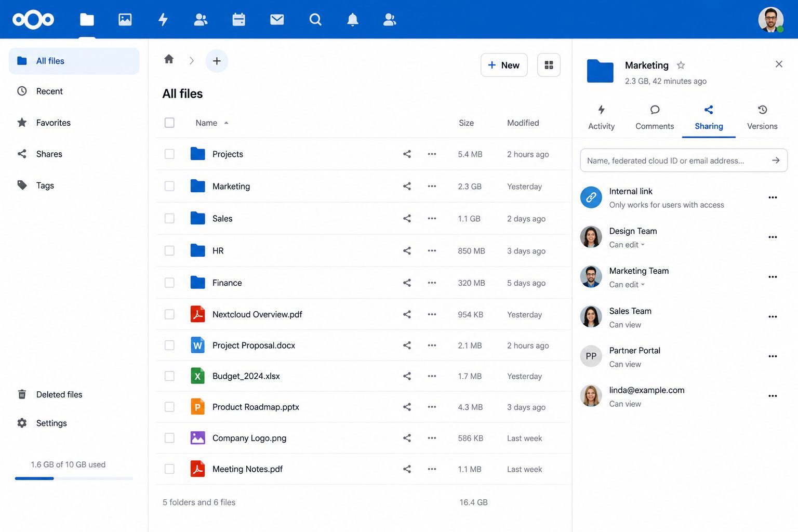Select Nextcloud Overview.pdf checkbox

169,314
